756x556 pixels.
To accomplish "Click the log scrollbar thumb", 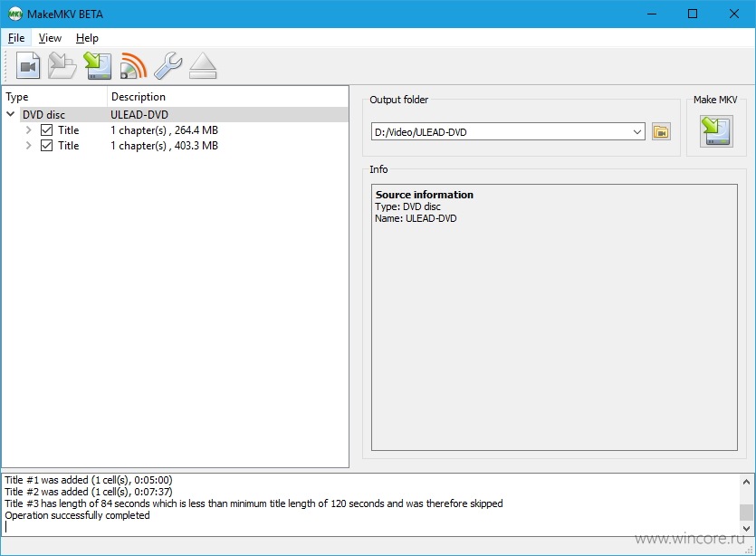I will click(746, 513).
